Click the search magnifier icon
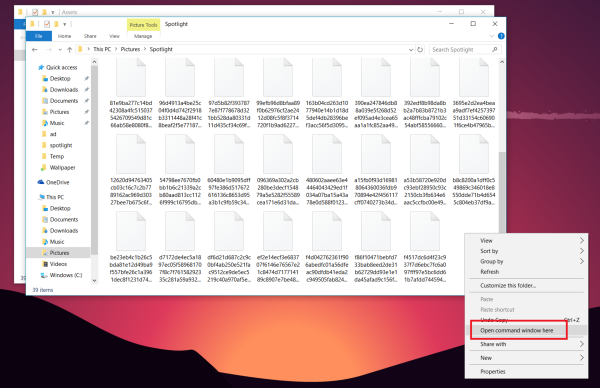The image size is (600, 388). pyautogui.click(x=494, y=49)
